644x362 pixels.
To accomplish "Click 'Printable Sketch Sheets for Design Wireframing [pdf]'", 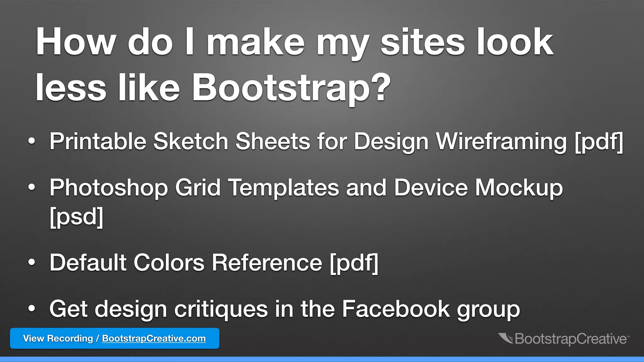I will (336, 142).
